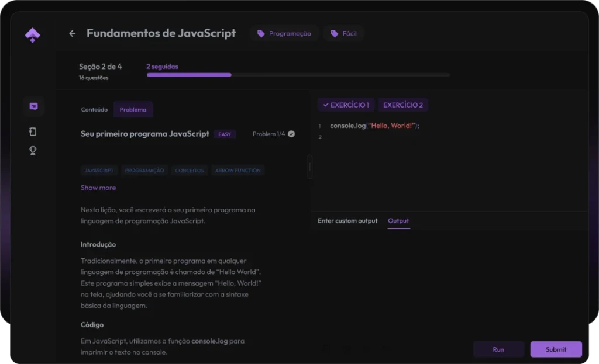Image resolution: width=599 pixels, height=364 pixels.
Task: Open the notebook icon in sidebar
Action: [x=33, y=131]
